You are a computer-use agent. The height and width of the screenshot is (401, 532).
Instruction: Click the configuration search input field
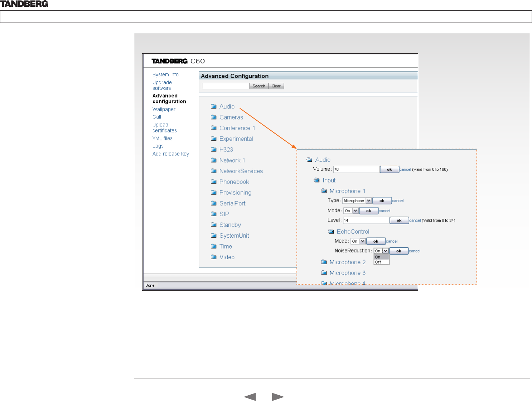(226, 86)
